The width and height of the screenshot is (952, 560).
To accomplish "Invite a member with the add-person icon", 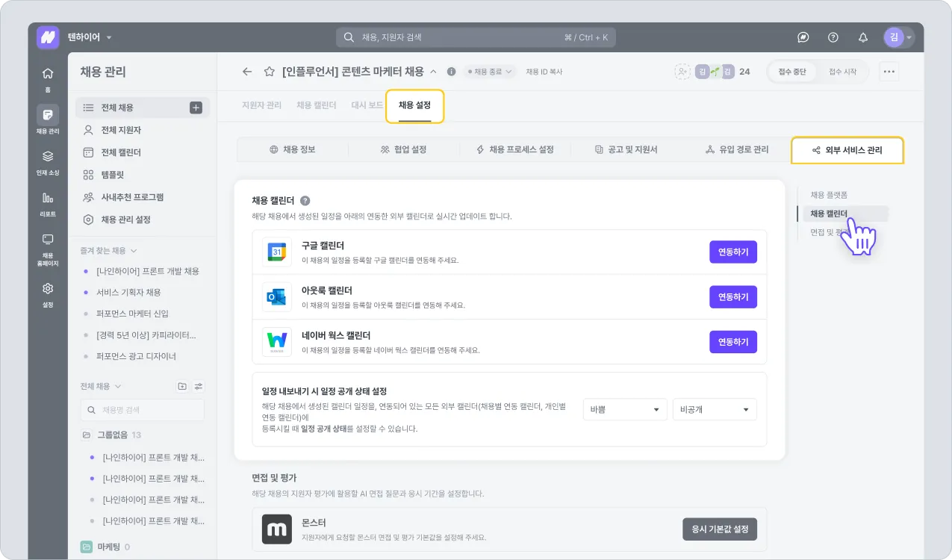I will (x=682, y=72).
